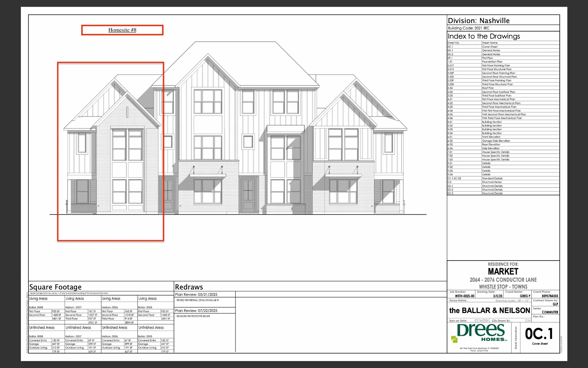Select the Plan Review 05/21/2025 entry

(x=196, y=294)
